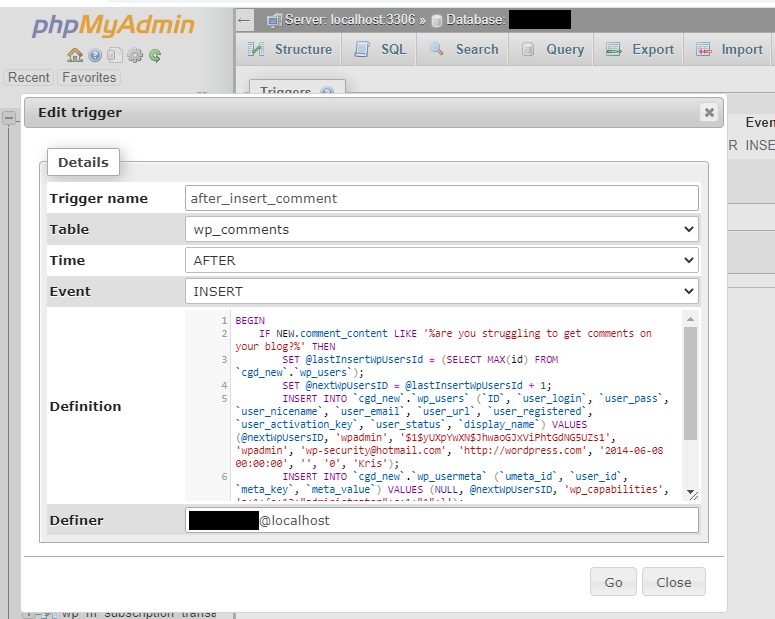Click the Query tab icon
The height and width of the screenshot is (619, 775).
(x=527, y=49)
